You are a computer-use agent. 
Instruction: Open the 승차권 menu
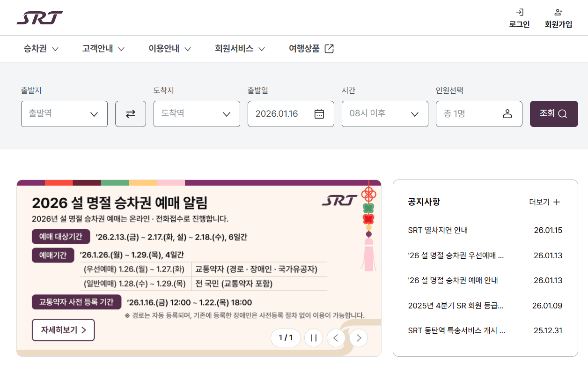click(41, 49)
